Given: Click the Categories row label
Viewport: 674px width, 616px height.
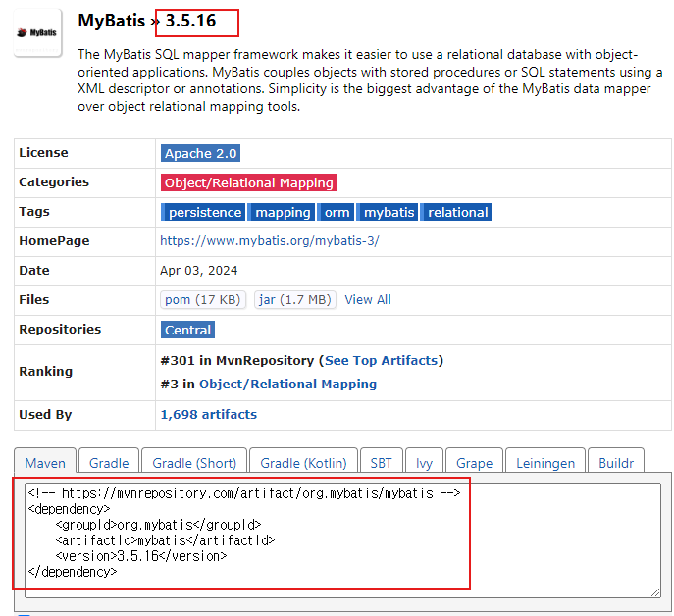Looking at the screenshot, I should coord(54,181).
